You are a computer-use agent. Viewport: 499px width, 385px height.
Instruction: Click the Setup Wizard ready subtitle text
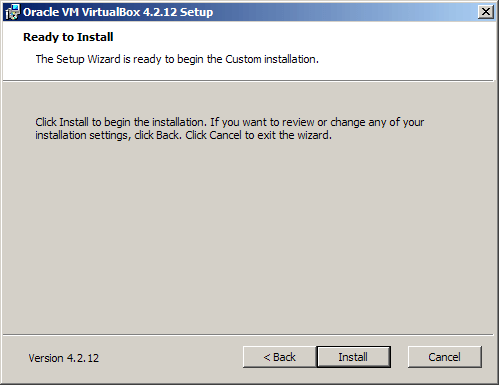(x=177, y=59)
